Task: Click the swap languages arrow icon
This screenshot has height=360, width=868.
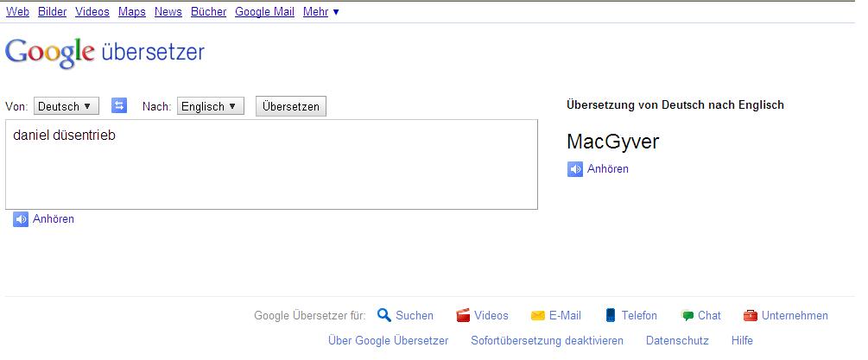Action: (119, 106)
